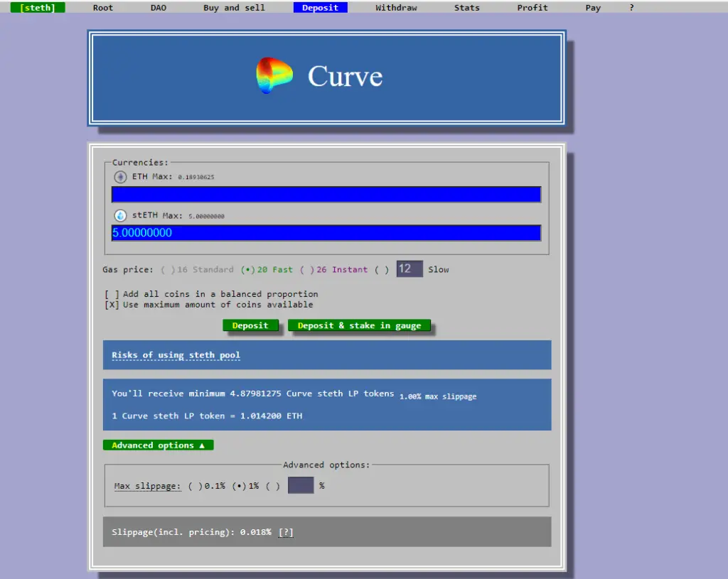Click the green Deposit button
Image resolution: width=728 pixels, height=579 pixels.
[250, 325]
